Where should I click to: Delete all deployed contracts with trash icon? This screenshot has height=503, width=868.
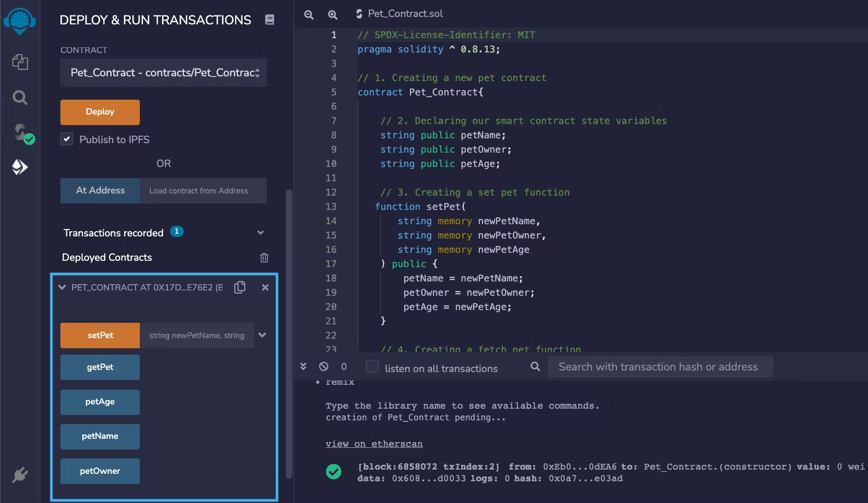tap(264, 258)
